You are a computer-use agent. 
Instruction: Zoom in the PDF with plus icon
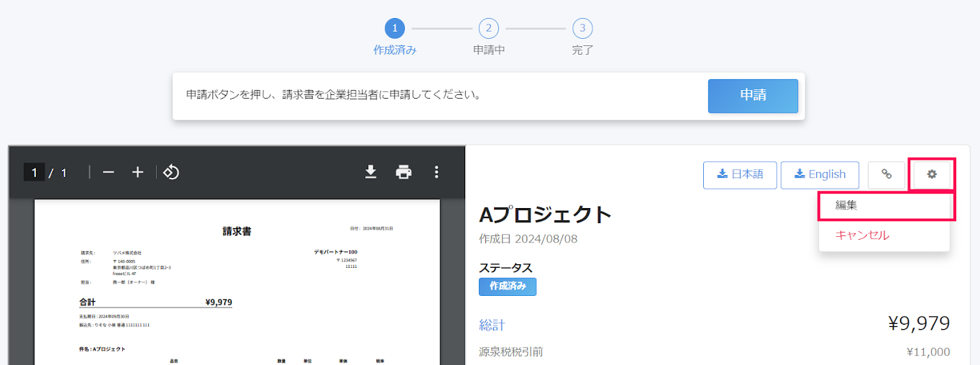(138, 172)
